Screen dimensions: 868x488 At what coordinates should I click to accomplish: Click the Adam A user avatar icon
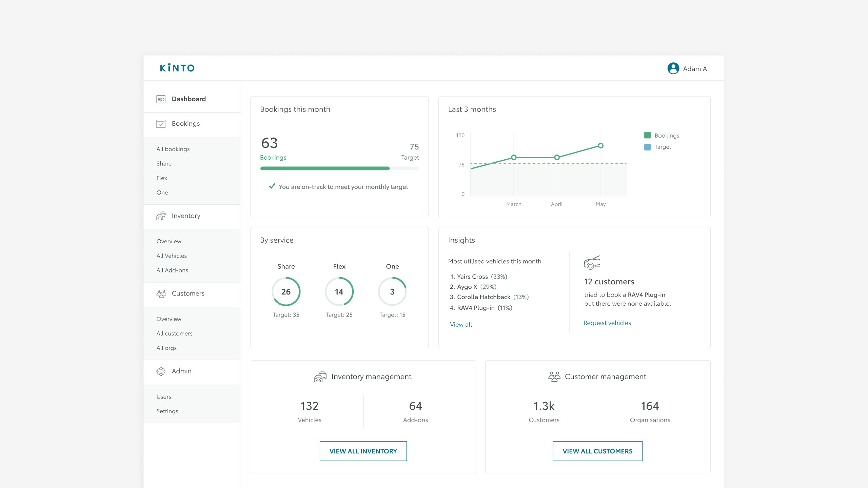(673, 68)
